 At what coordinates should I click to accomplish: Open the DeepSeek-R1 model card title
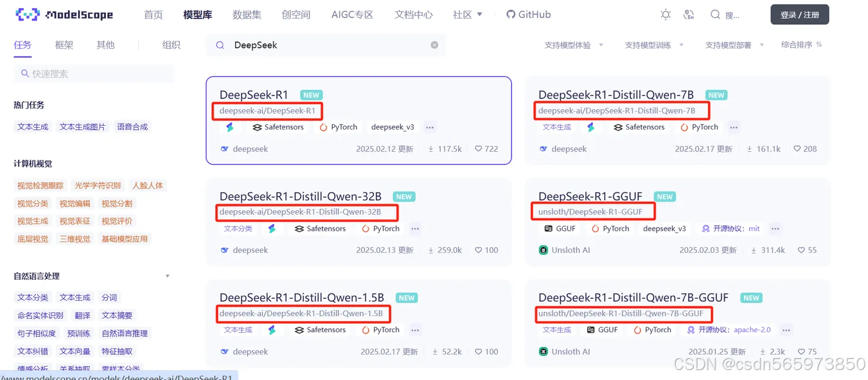pos(254,95)
